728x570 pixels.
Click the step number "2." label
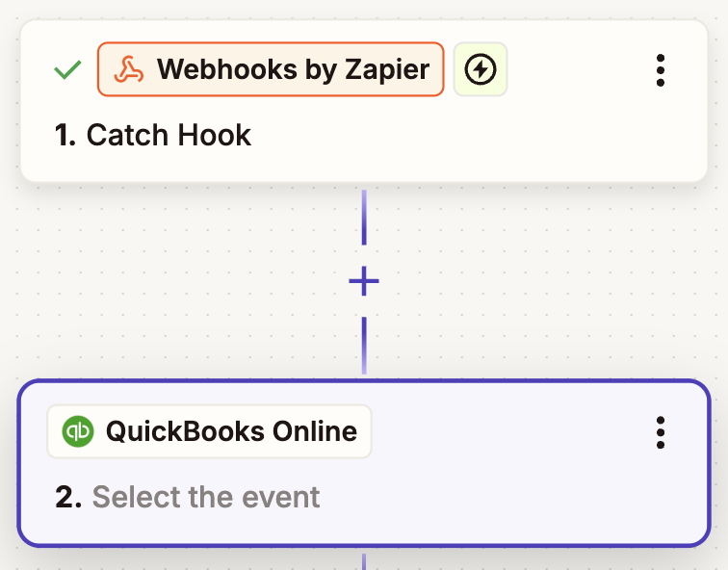pos(68,497)
